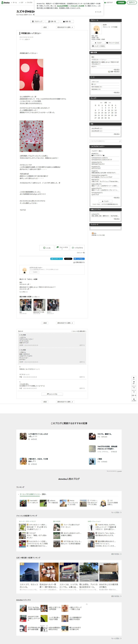Close the cookie notice with とじる
The width and height of the screenshot is (138, 644).
tap(98, 12)
